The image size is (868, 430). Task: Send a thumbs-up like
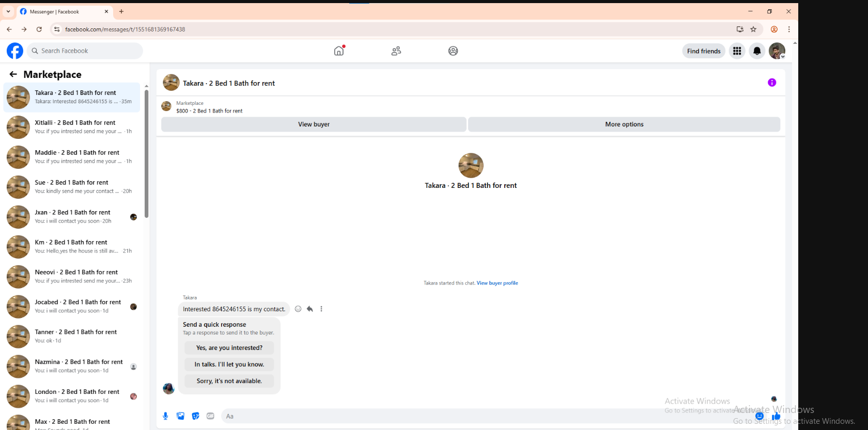tap(776, 416)
